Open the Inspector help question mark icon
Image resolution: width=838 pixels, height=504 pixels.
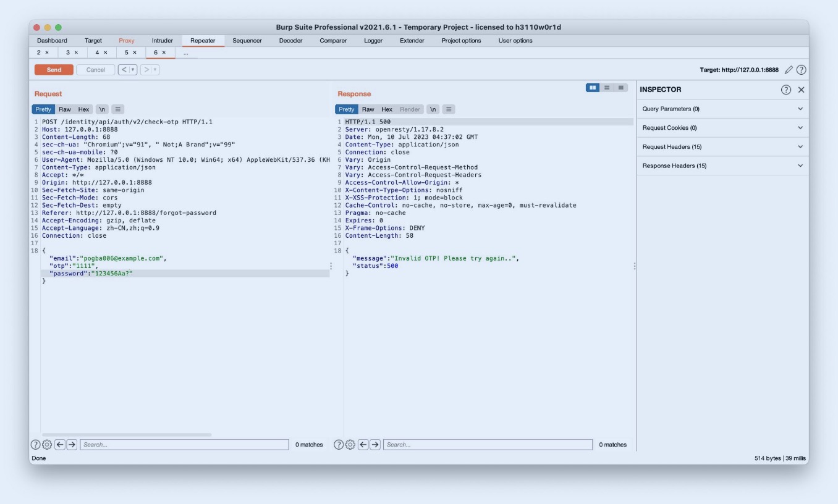point(786,90)
